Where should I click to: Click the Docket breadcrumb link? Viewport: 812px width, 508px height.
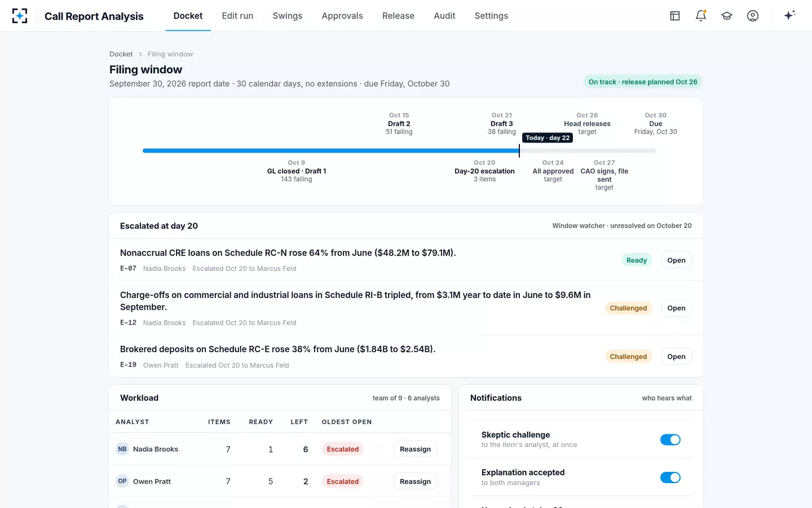coord(121,54)
